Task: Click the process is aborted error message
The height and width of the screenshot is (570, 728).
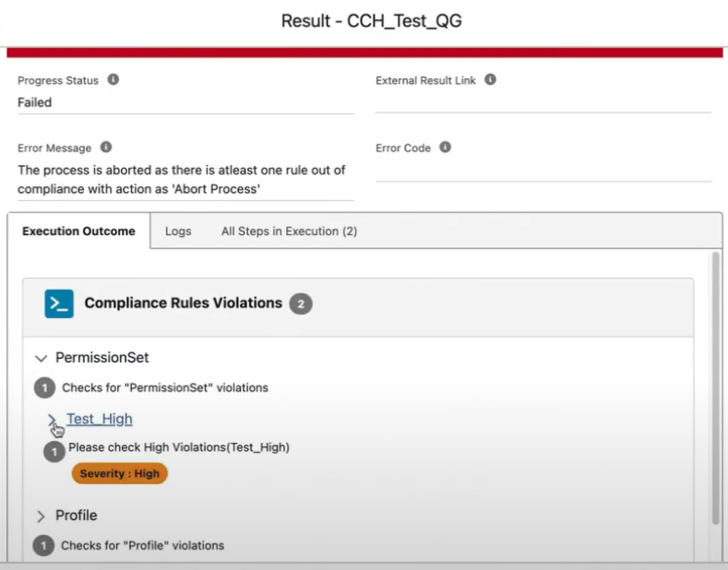Action: point(182,180)
